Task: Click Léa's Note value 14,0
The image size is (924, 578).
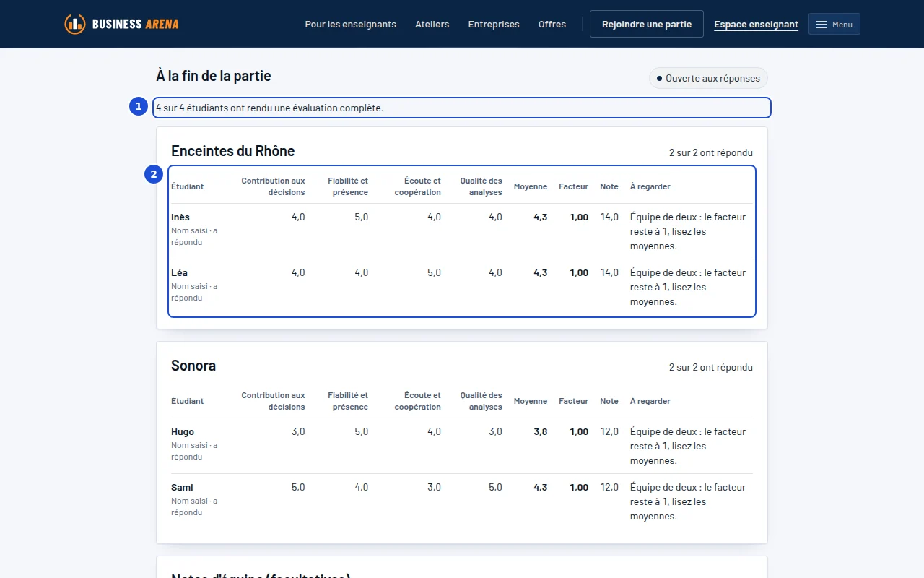Action: pos(609,272)
